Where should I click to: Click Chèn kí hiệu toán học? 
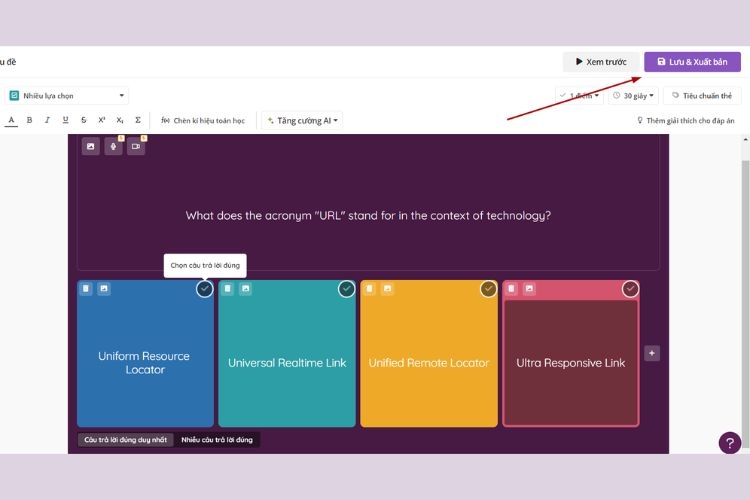pos(203,121)
